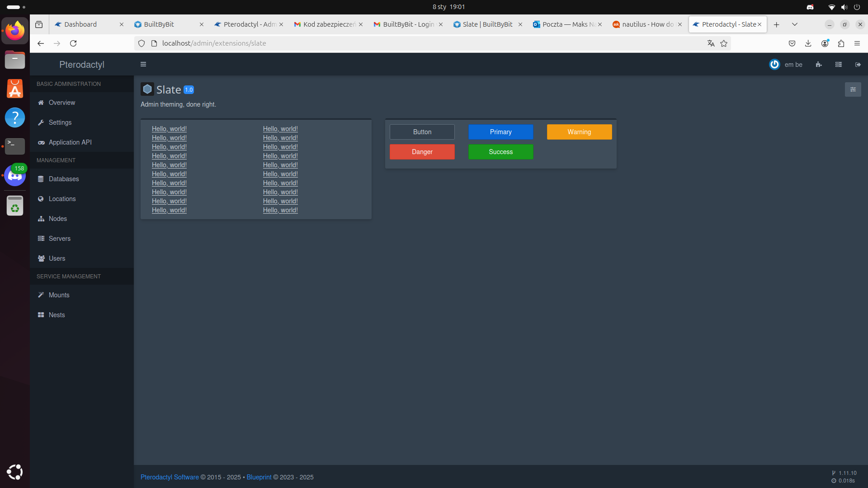This screenshot has height=488, width=868.
Task: Bookmark this page with star icon
Action: tap(724, 43)
